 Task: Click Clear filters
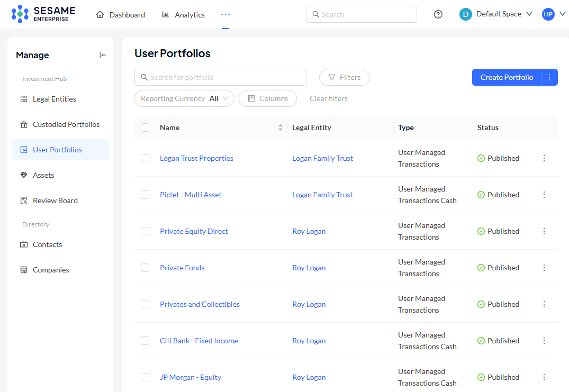[x=328, y=98]
